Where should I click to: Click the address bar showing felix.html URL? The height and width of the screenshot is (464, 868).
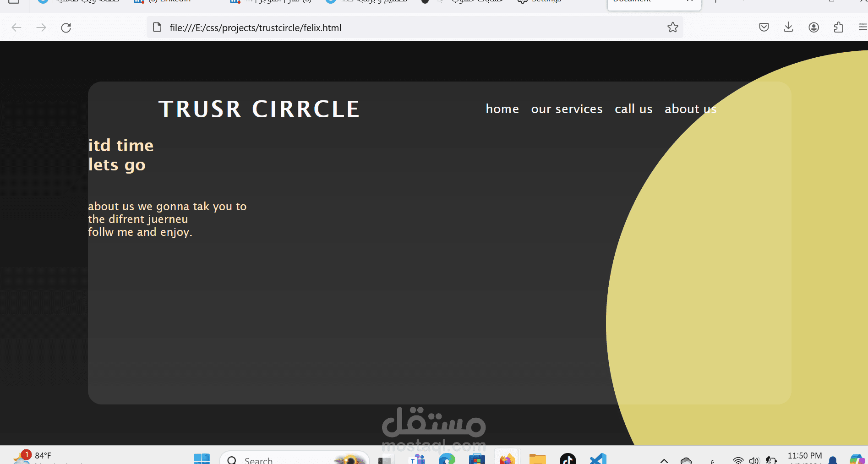pyautogui.click(x=415, y=27)
